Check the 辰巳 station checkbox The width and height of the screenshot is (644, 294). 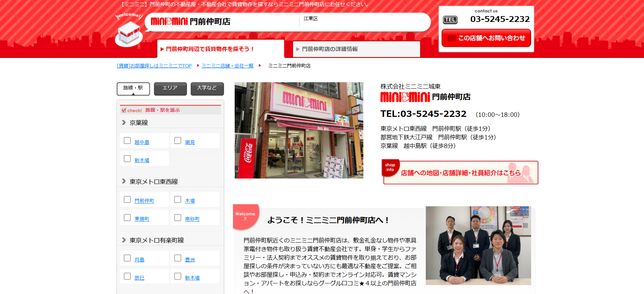[127, 276]
